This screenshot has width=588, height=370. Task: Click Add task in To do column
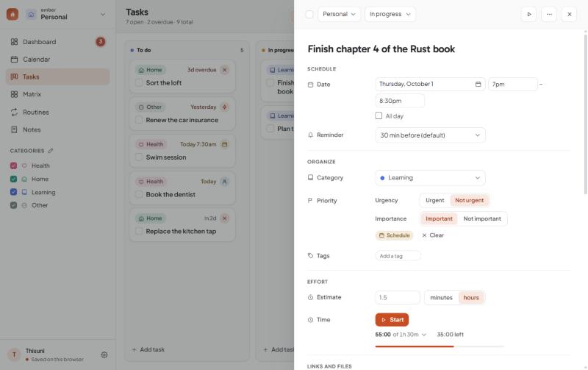tap(148, 349)
